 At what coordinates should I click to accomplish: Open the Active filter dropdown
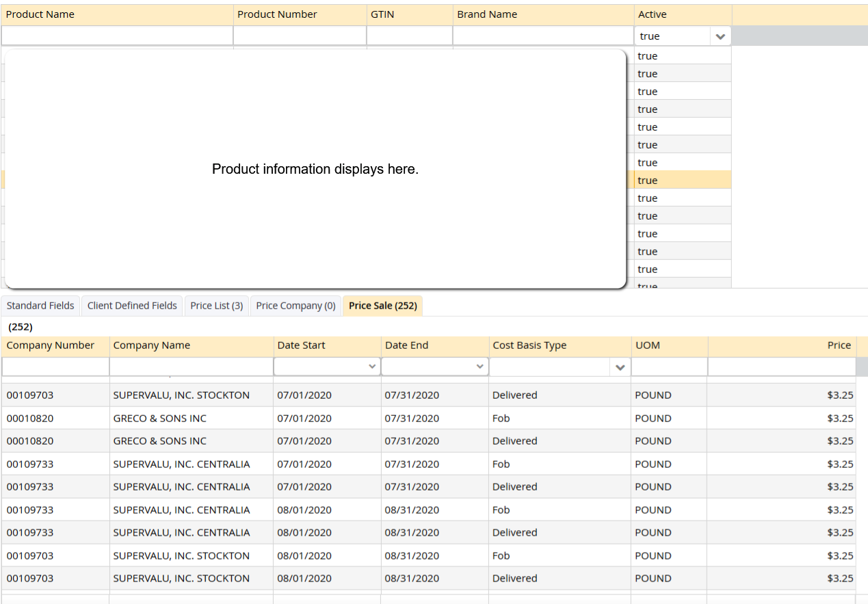(x=720, y=36)
